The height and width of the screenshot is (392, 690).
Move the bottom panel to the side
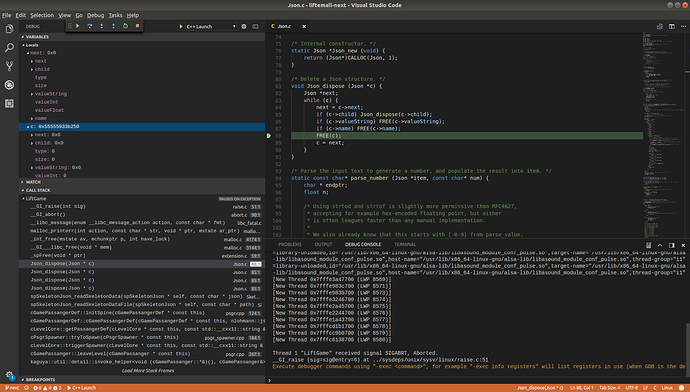[x=672, y=245]
